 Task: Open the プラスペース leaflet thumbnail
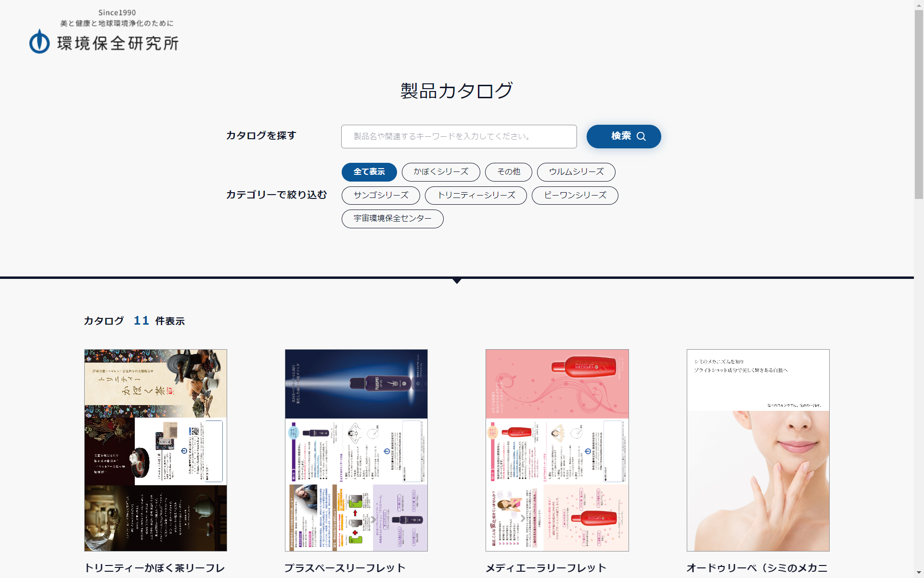[356, 450]
